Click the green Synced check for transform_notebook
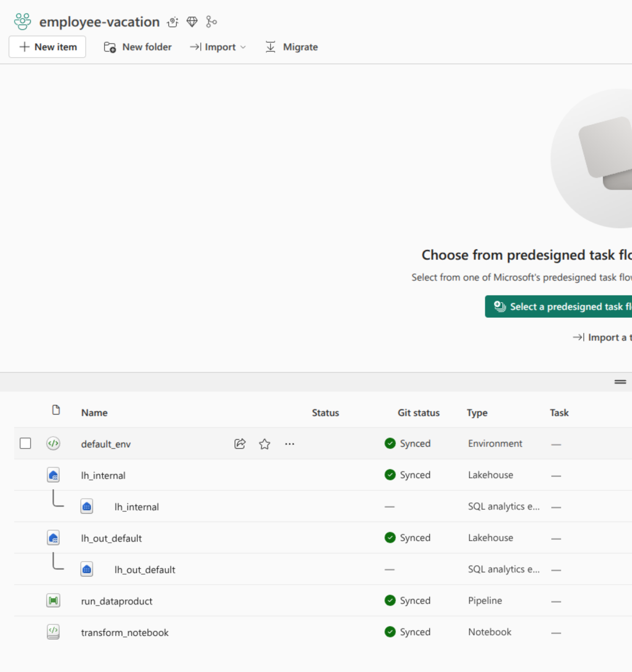The height and width of the screenshot is (672, 632). click(390, 632)
